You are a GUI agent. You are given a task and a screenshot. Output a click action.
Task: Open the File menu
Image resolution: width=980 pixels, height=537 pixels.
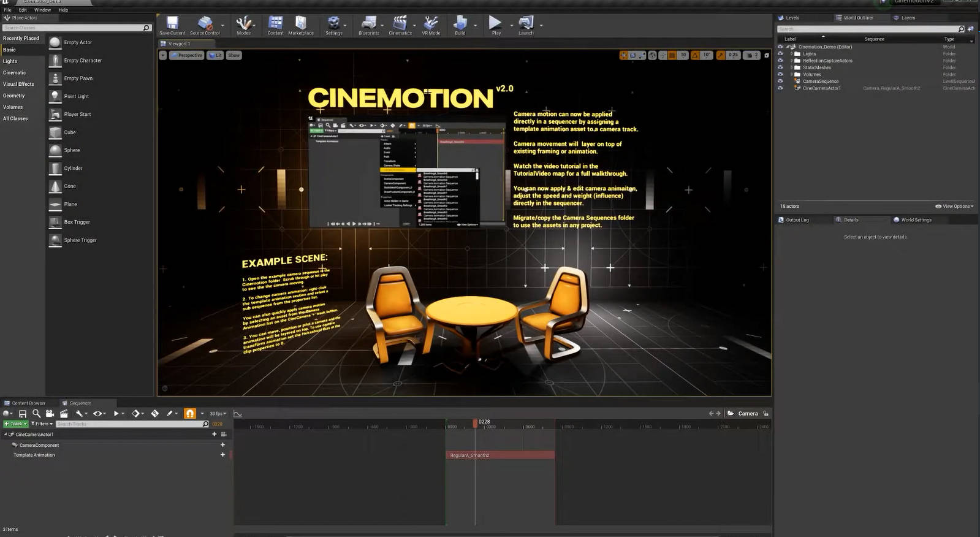click(7, 10)
